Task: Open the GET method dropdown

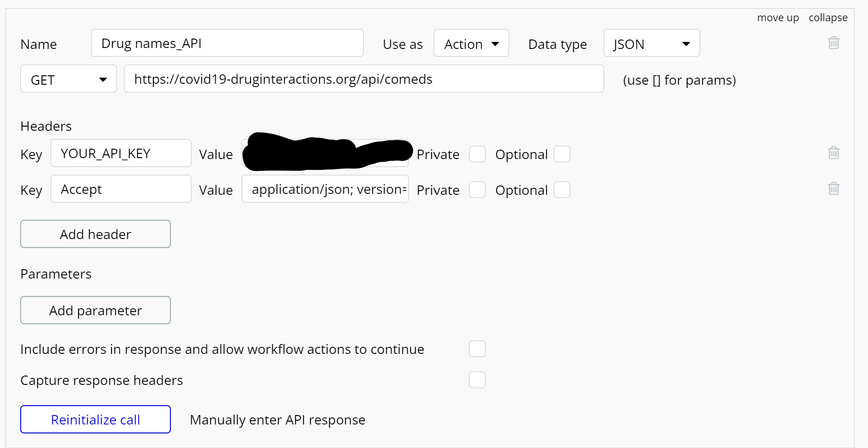Action: [69, 79]
